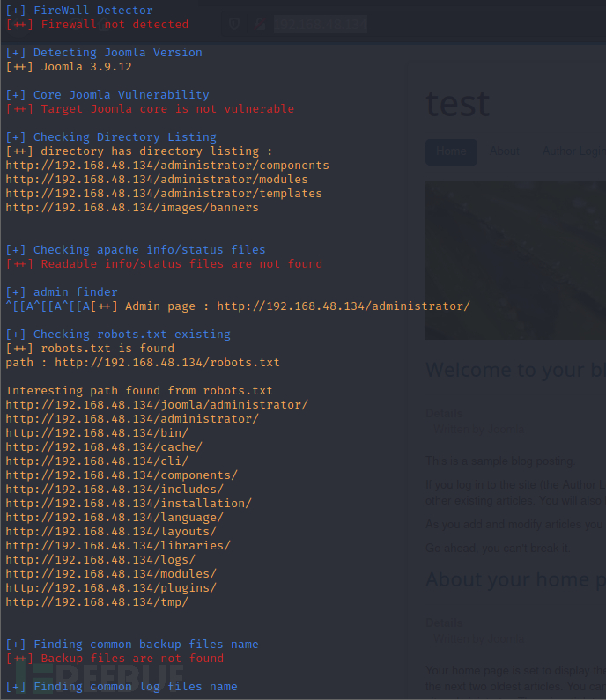Click the /installation/ URL in terminal output
606x700 pixels.
(129, 504)
